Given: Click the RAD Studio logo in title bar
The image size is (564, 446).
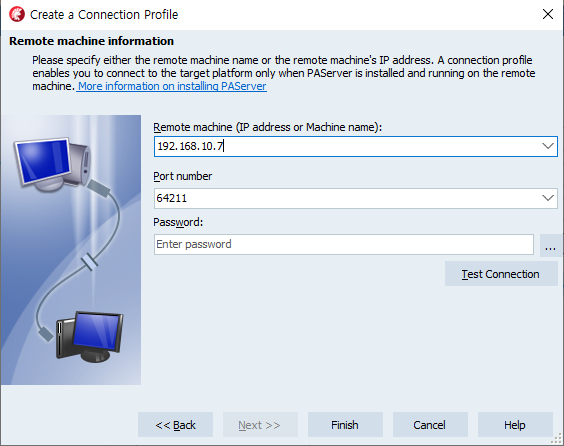Looking at the screenshot, I should [17, 14].
